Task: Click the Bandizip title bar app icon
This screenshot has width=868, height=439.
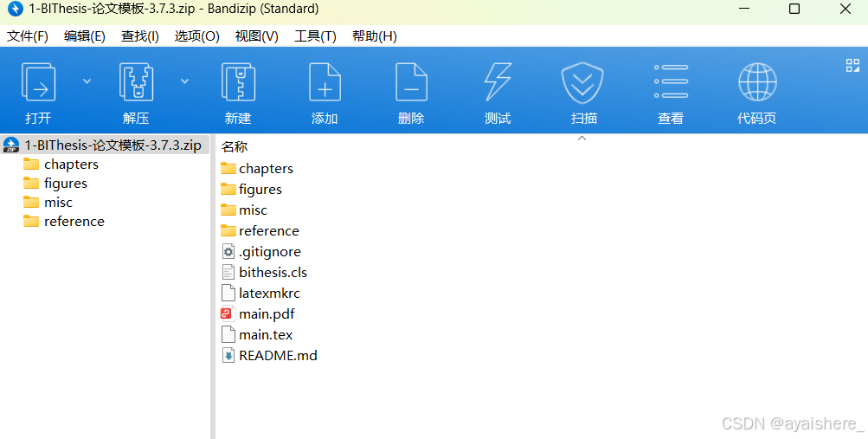Action: point(15,9)
